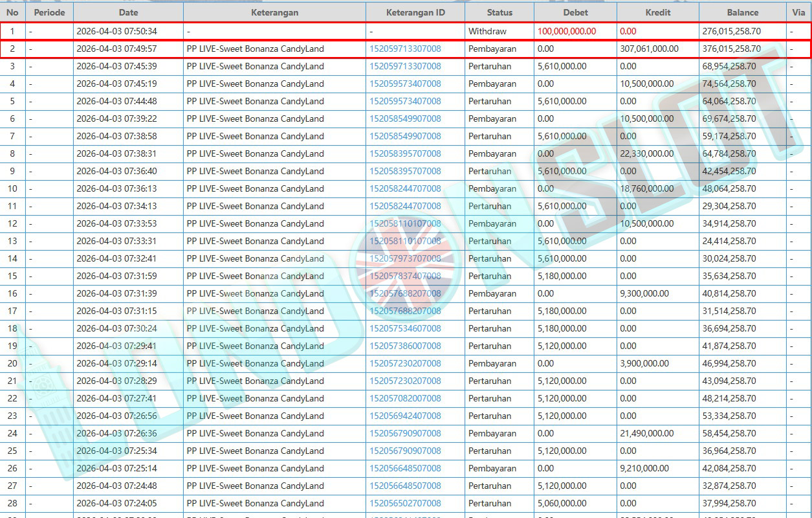Click the Status column header

499,12
